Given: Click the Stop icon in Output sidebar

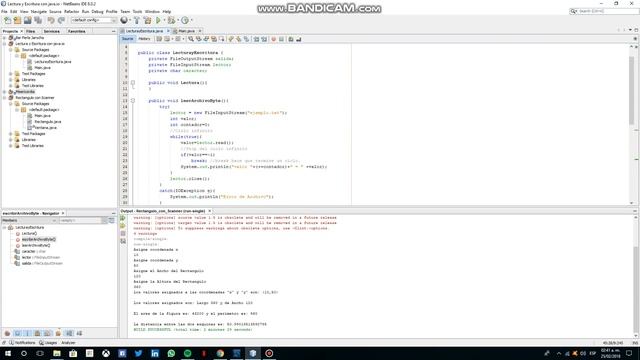Looking at the screenshot, I should pos(123,233).
